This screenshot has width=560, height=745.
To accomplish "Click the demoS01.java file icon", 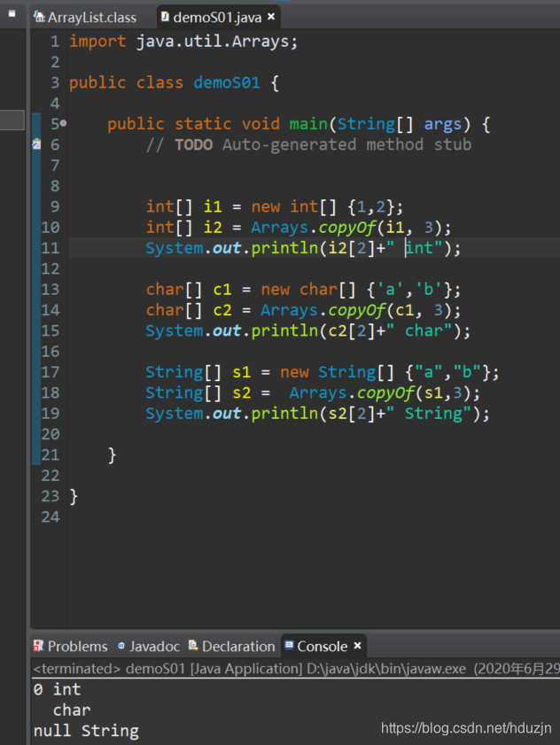I will click(165, 17).
